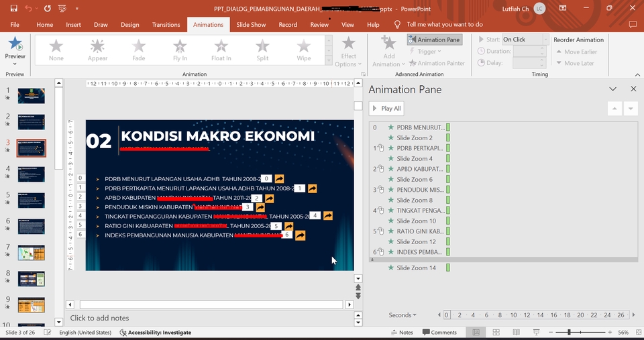Start Slide Show from status bar

537,332
